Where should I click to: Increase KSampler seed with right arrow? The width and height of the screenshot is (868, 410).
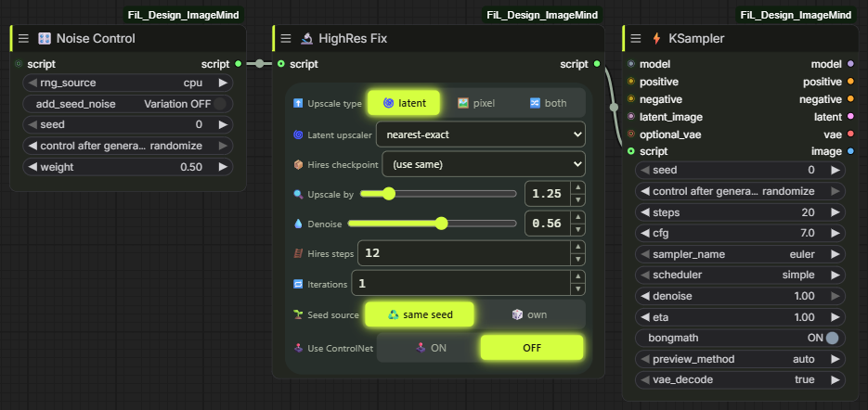835,171
